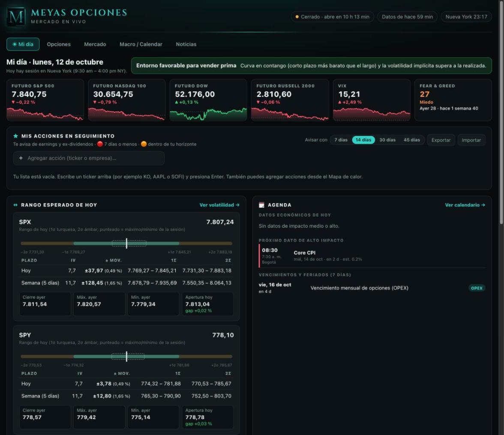Viewport: 504px width, 435px height.
Task: Click the Core CPI event entry
Action: [x=372, y=256]
